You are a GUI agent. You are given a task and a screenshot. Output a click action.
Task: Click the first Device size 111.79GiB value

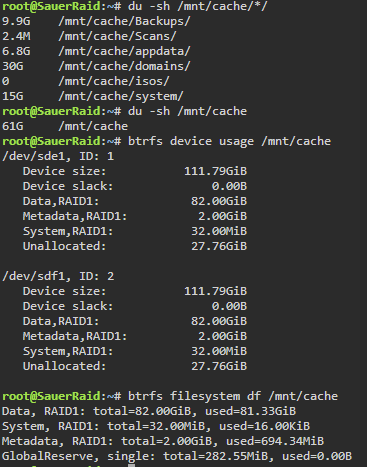coord(215,171)
